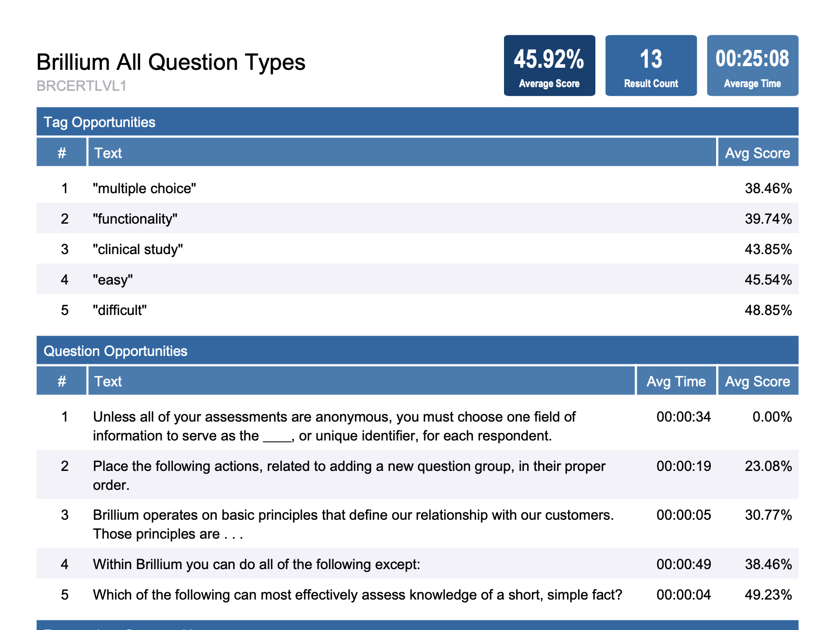Screen dimensions: 840x630
Task: Click the Average Time tile showing 00:25:08
Action: [752, 65]
